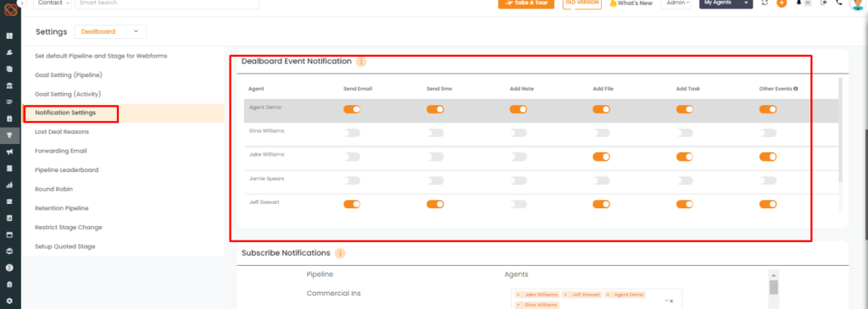Image resolution: width=868 pixels, height=309 pixels.
Task: Open the dashboard grid icon in sidebar
Action: point(9,36)
